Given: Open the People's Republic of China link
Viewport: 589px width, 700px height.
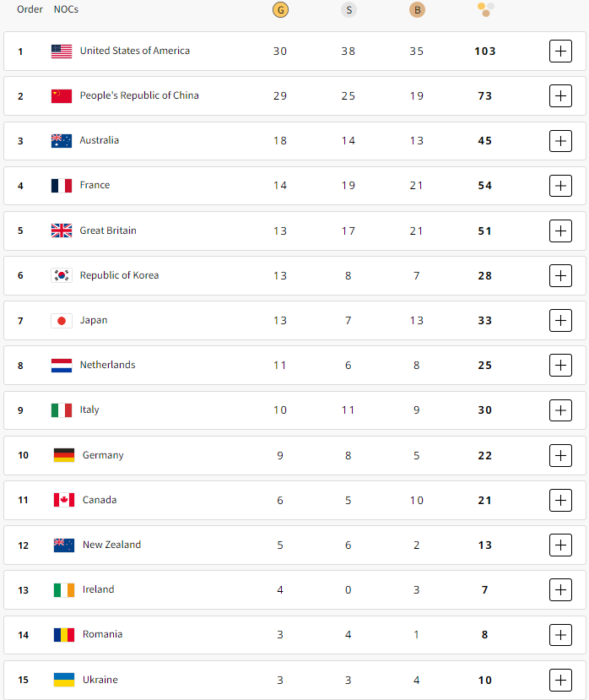Looking at the screenshot, I should 139,95.
